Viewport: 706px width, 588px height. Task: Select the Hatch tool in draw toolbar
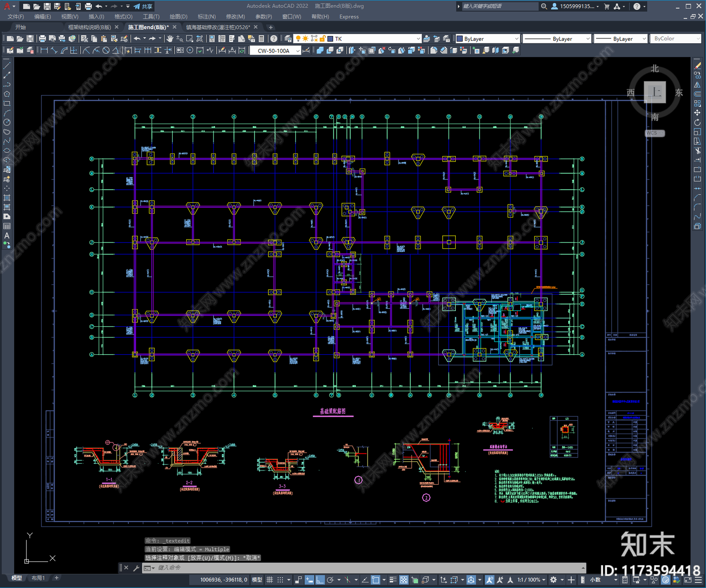point(7,198)
